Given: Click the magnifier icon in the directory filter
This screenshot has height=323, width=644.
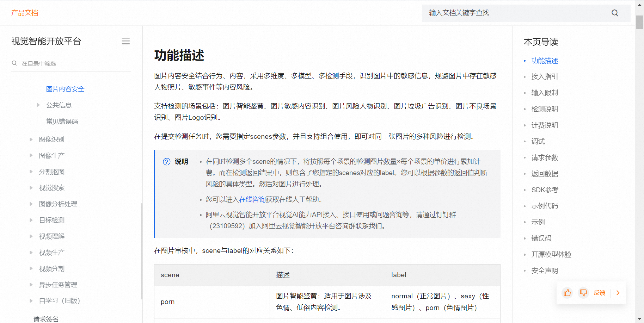Looking at the screenshot, I should point(14,63).
